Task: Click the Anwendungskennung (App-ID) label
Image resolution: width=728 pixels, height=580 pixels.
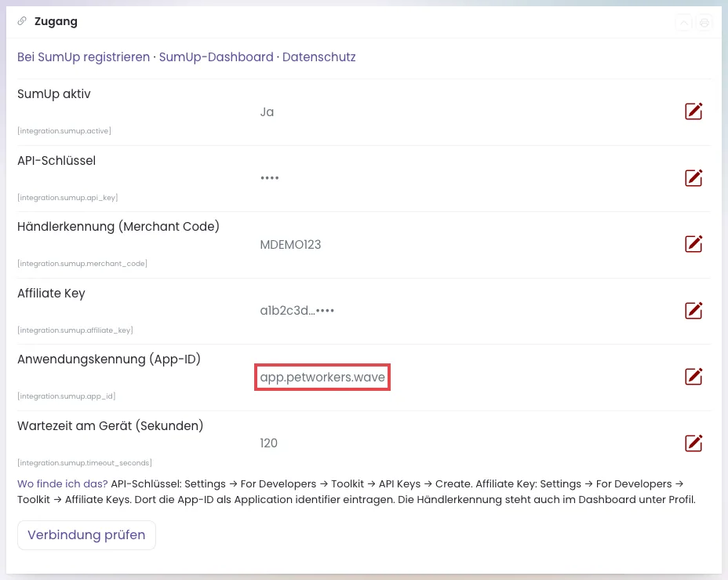Action: 109,359
